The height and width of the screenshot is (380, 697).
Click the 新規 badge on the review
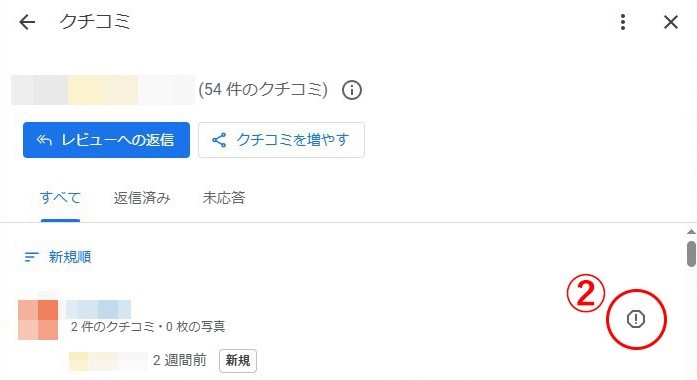238,360
